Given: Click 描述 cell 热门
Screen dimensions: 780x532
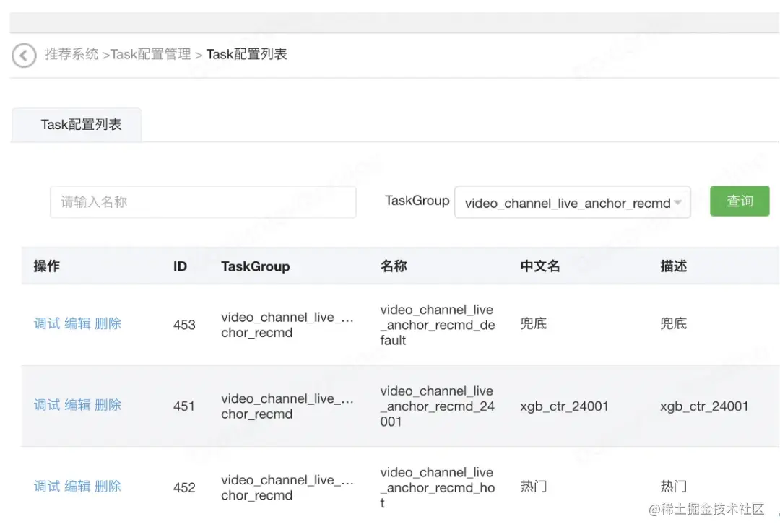Looking at the screenshot, I should 674,487.
